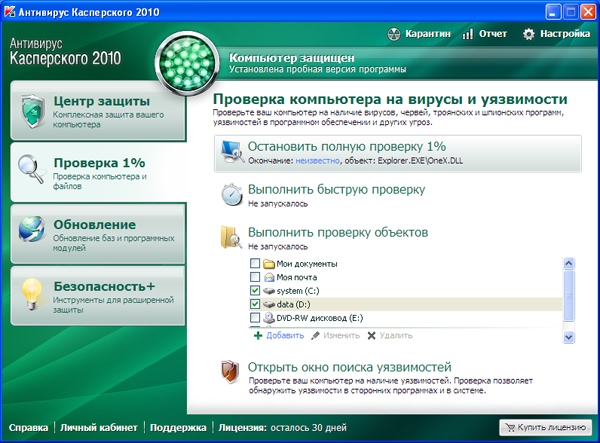This screenshot has height=443, width=600.
Task: Click the Купить лицензию button
Action: (546, 427)
